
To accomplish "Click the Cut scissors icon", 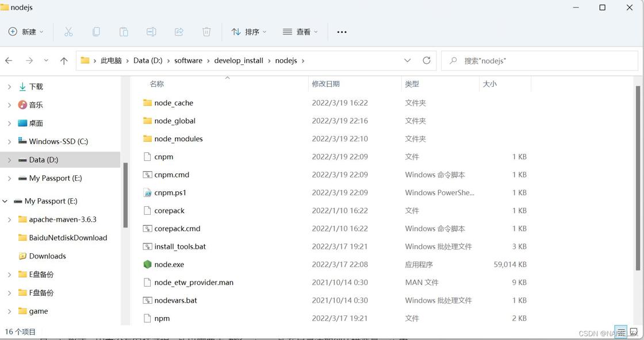I will tap(68, 32).
